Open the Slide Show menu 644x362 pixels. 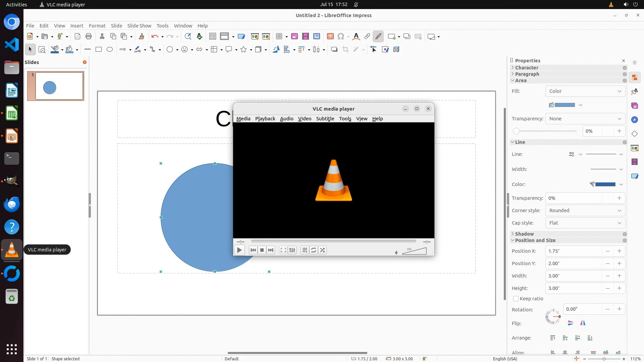(x=139, y=25)
